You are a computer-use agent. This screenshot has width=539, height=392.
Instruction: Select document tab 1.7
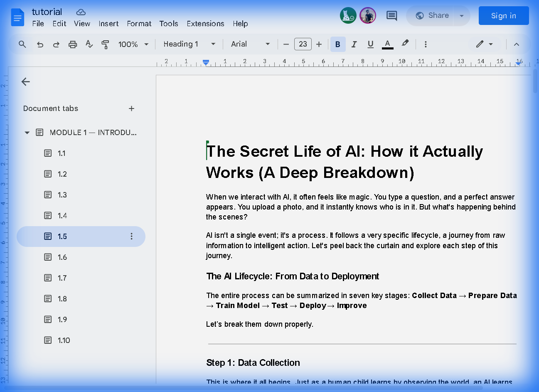tap(62, 278)
